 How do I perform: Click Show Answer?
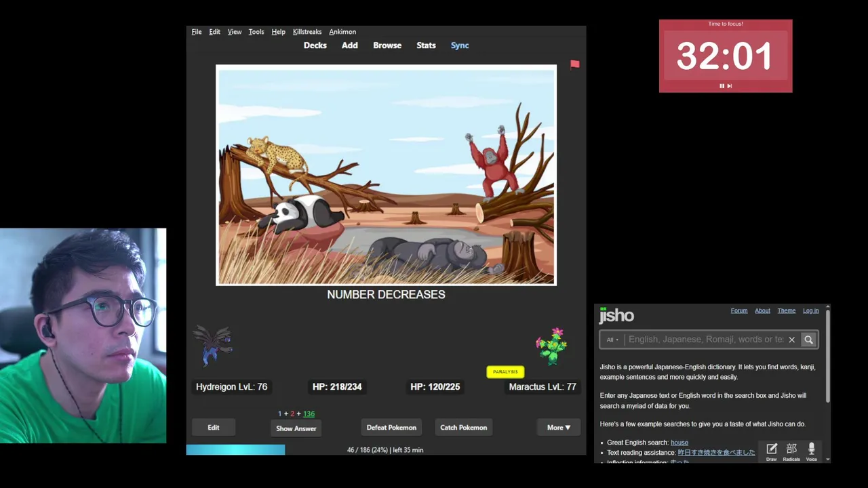click(x=296, y=428)
